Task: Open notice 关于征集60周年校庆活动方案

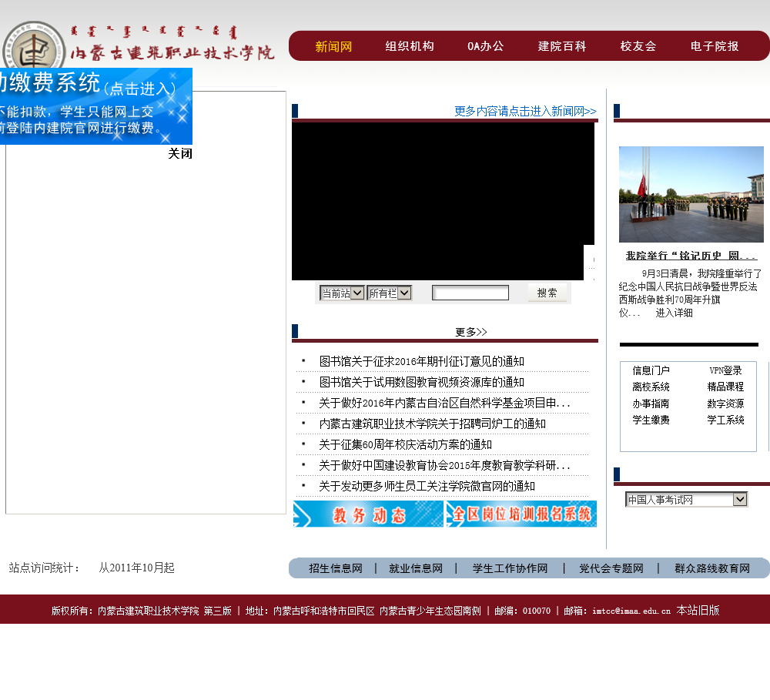Action: pos(405,444)
